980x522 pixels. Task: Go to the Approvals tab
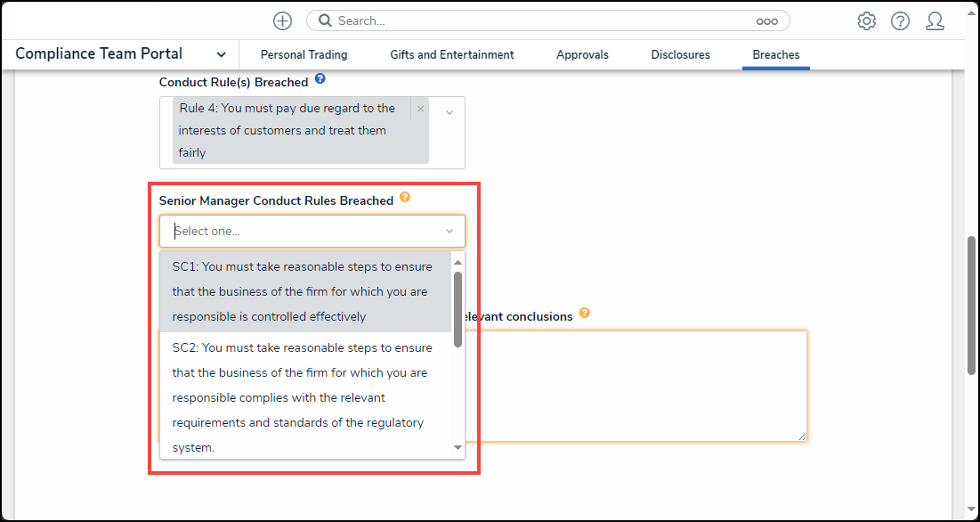[x=582, y=55]
